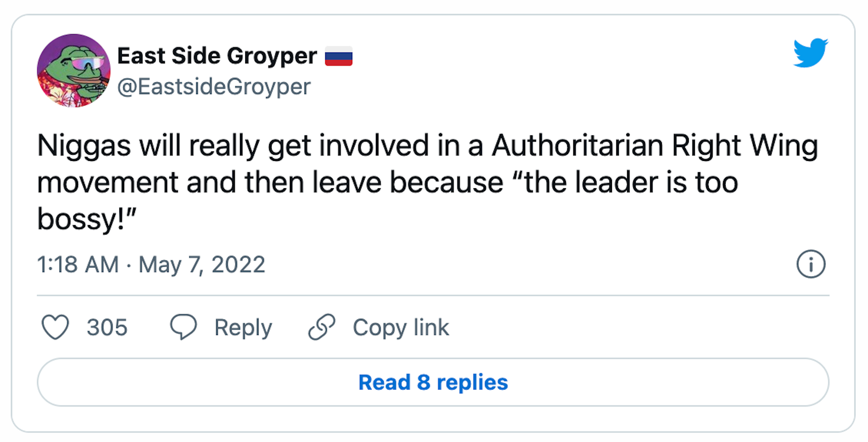Click the 305 likes count

coord(107,327)
